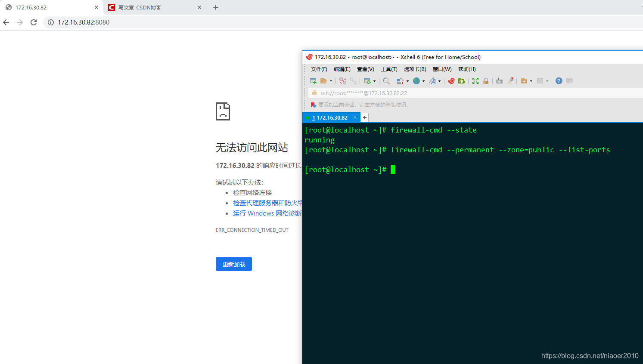Open a new Chrome tab

tap(216, 7)
